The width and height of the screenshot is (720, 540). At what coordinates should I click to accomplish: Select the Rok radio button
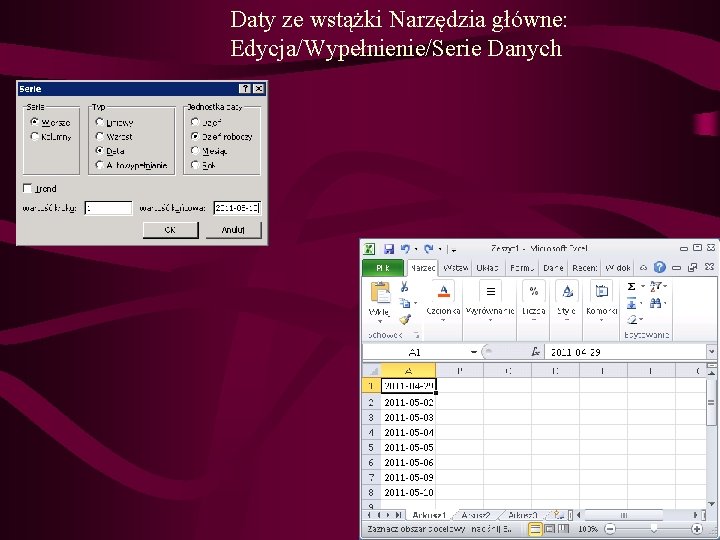(x=195, y=165)
